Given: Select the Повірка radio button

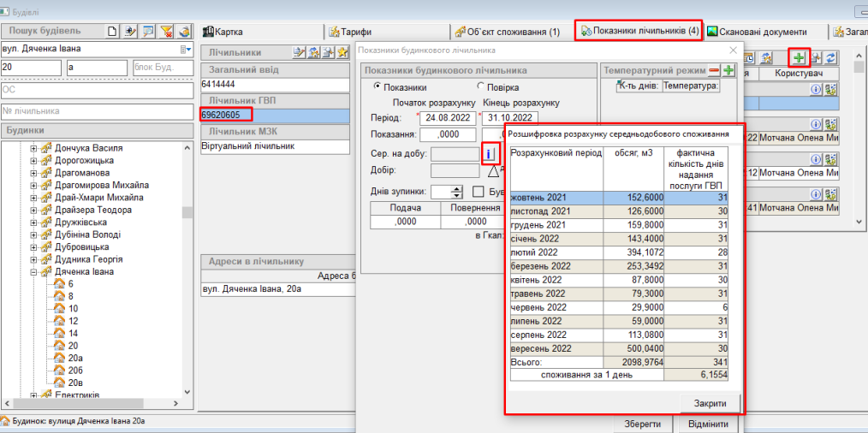Looking at the screenshot, I should (480, 87).
